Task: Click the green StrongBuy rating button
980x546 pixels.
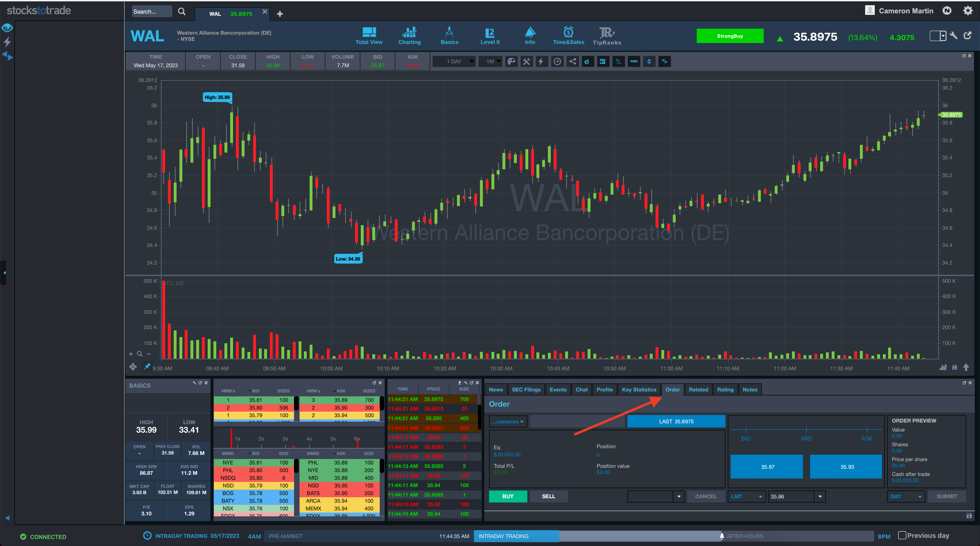Action: pos(730,36)
